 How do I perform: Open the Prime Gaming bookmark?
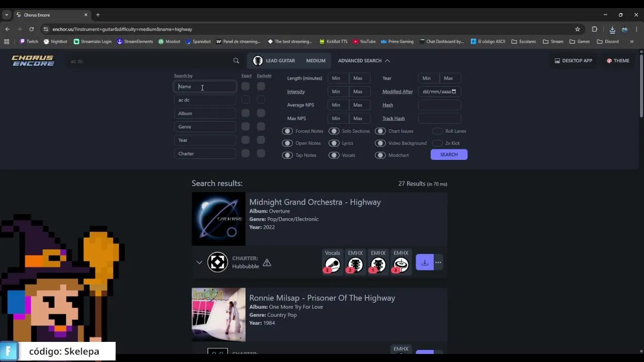pos(397,41)
